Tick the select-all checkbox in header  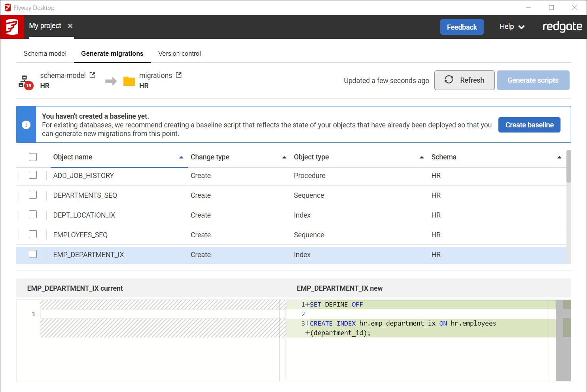point(33,157)
